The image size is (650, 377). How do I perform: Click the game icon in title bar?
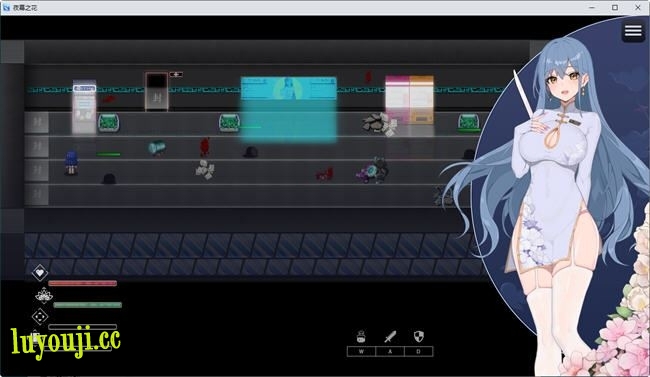pos(6,7)
